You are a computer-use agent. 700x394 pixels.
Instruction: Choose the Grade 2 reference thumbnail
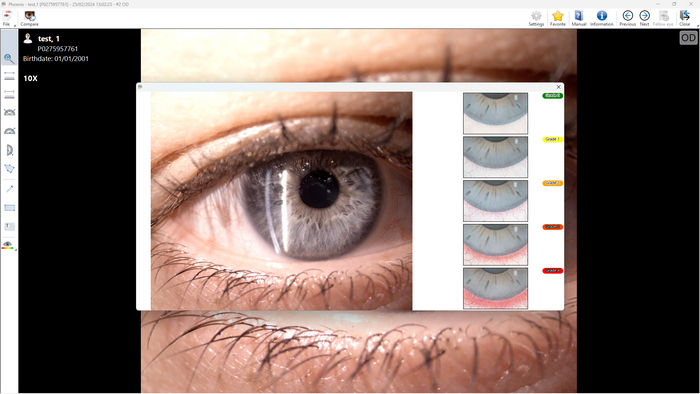(x=496, y=201)
